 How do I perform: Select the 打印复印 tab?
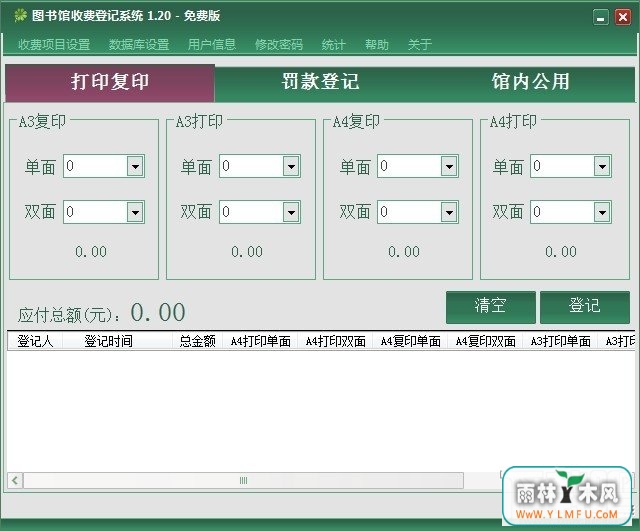[110, 82]
